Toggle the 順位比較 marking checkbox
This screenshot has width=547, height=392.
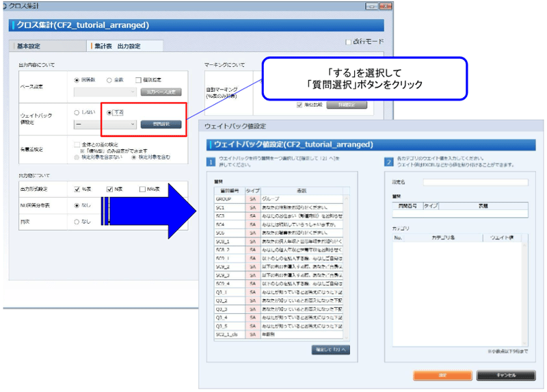[x=299, y=105]
